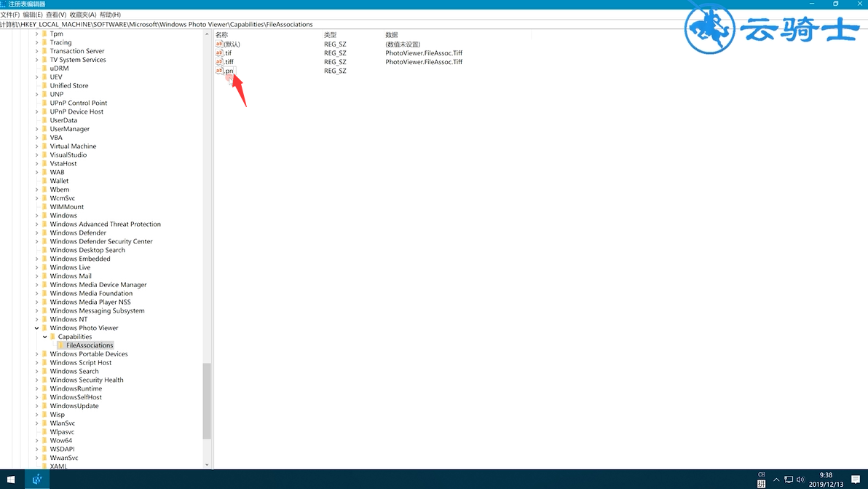The height and width of the screenshot is (489, 868).
Task: Click the 名称 column header
Action: [x=221, y=35]
